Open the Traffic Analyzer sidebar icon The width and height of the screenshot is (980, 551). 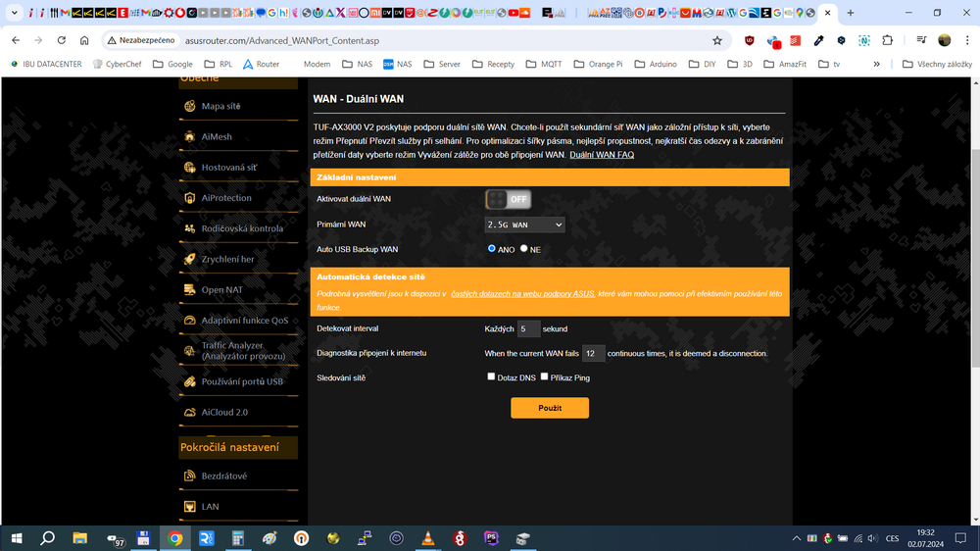[x=189, y=351]
